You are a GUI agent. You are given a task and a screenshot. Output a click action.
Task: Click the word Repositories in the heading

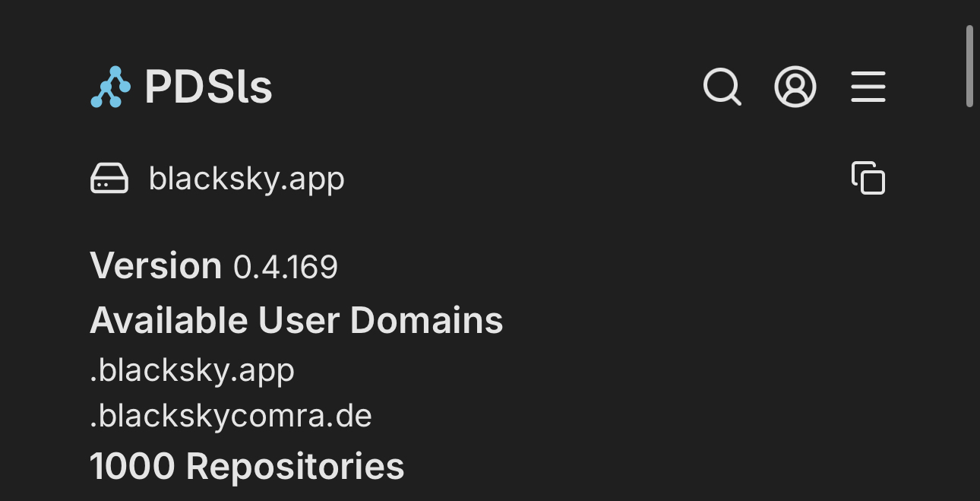pos(295,466)
